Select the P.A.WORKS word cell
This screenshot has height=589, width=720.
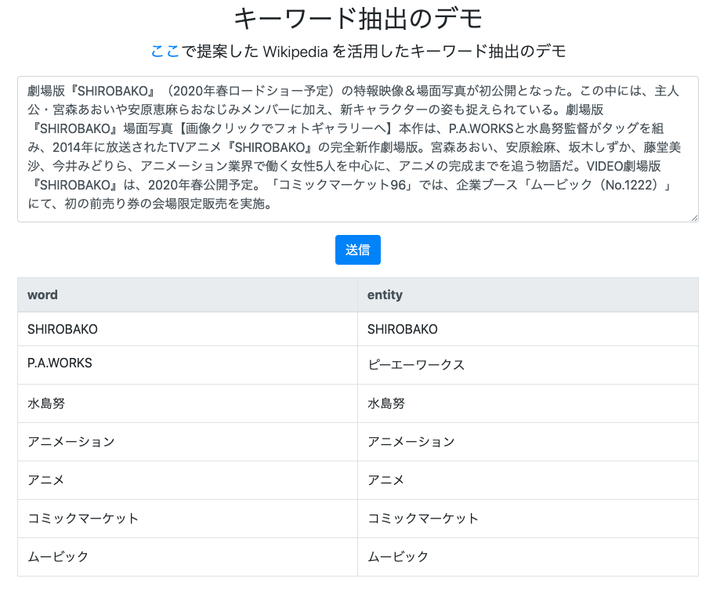(x=187, y=365)
